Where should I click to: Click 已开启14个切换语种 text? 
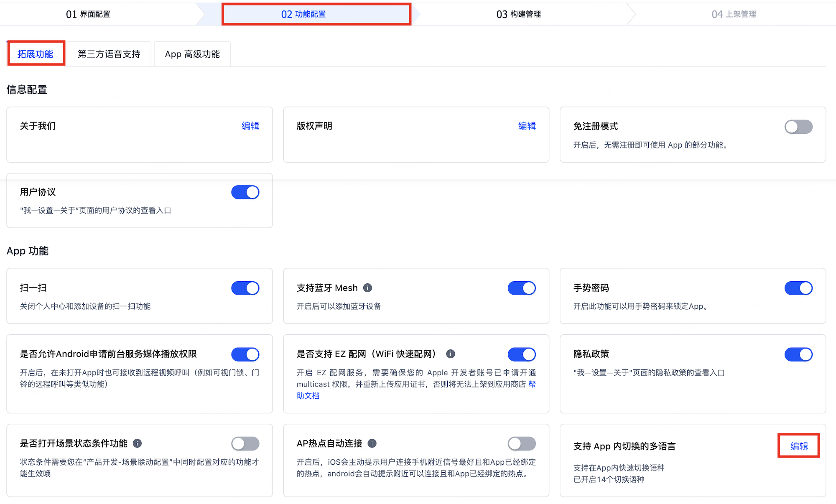609,479
